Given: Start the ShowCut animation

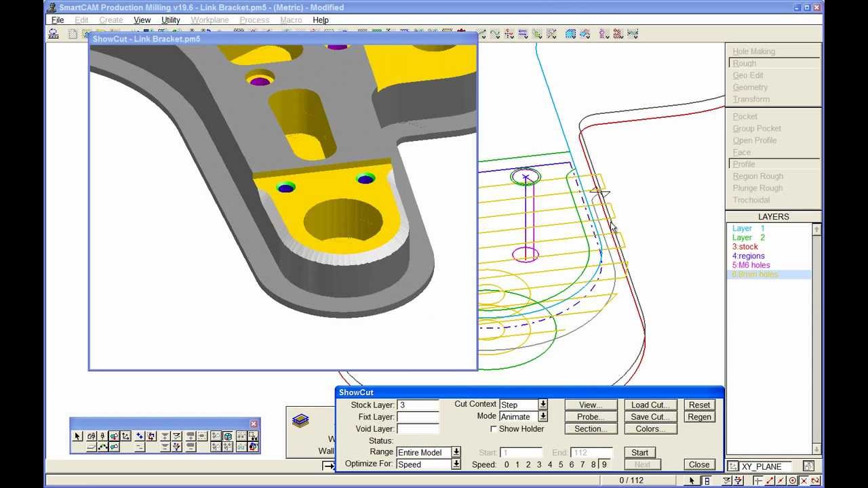Looking at the screenshot, I should click(x=639, y=452).
